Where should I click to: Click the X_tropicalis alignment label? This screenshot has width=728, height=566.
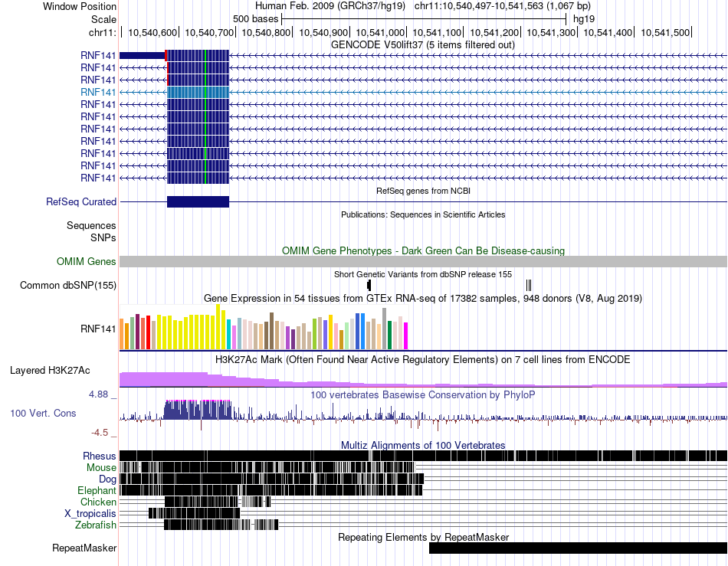point(90,514)
